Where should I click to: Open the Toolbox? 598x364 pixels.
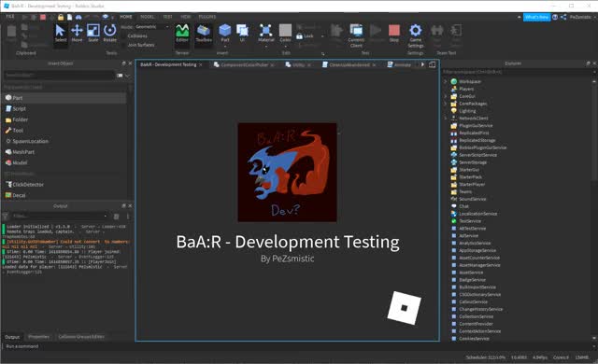[204, 33]
